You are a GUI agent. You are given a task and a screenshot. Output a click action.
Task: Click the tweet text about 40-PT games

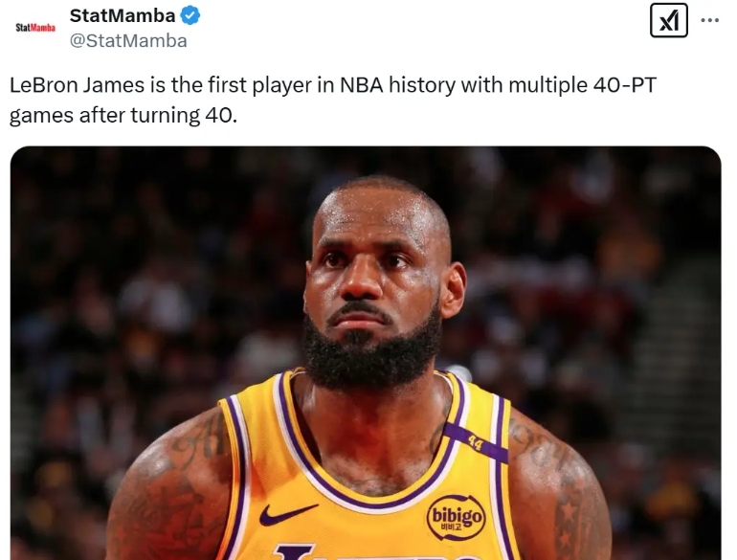[333, 101]
